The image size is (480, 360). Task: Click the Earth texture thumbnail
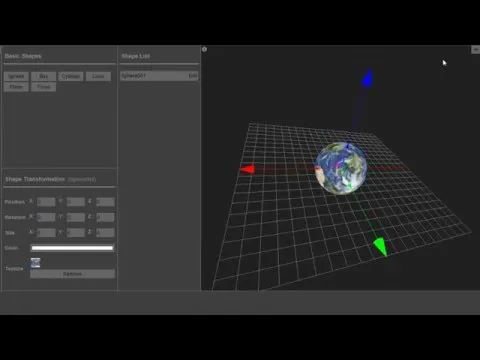(x=35, y=263)
